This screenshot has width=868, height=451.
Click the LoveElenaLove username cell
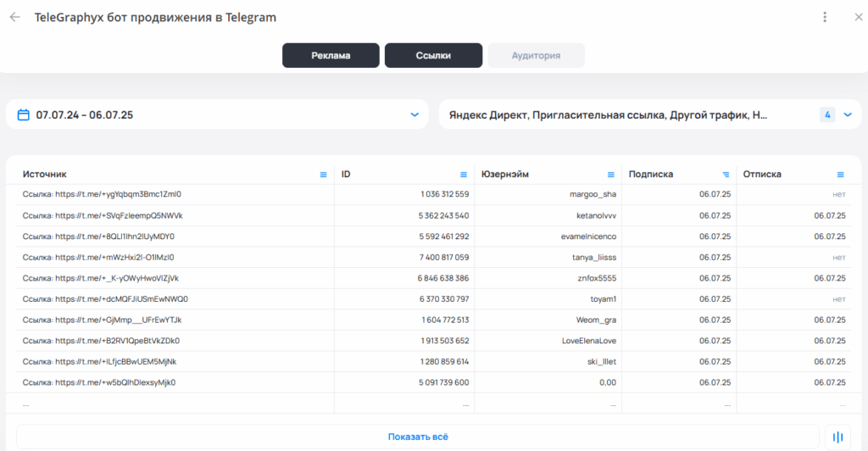(586, 341)
